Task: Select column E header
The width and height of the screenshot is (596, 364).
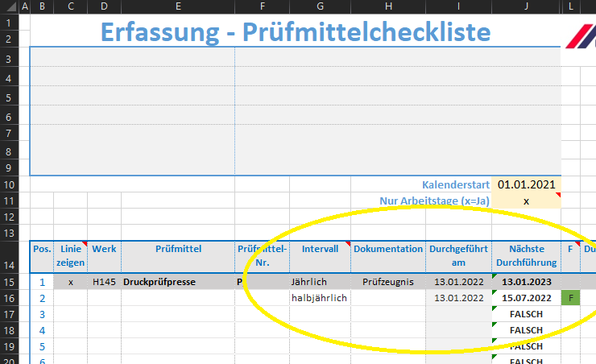Action: 178,6
